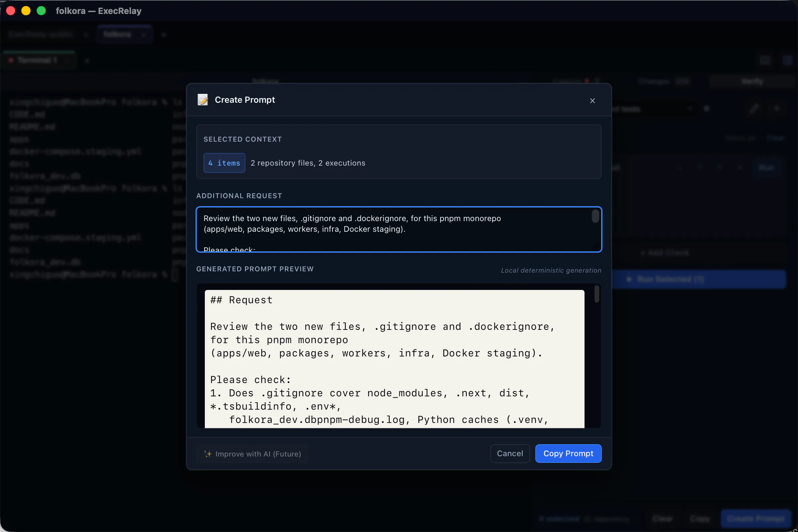Click inside the generated prompt preview text
This screenshot has height=532, width=798.
[x=395, y=359]
